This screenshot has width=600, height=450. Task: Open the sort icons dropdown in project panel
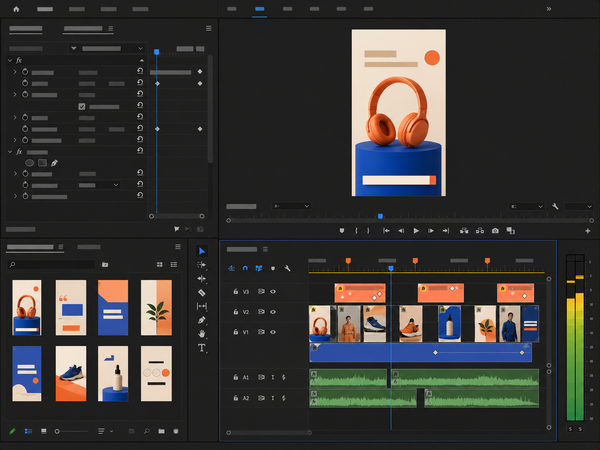click(x=105, y=431)
